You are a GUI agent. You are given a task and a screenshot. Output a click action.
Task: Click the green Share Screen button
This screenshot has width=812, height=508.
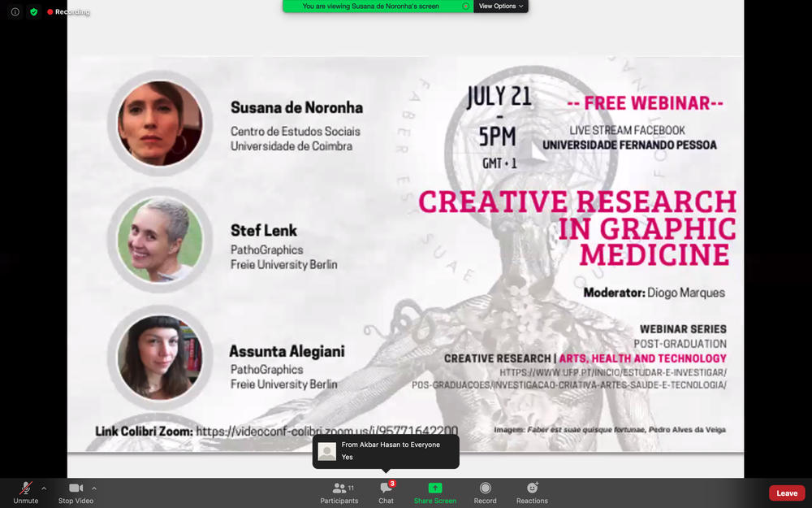coord(435,492)
